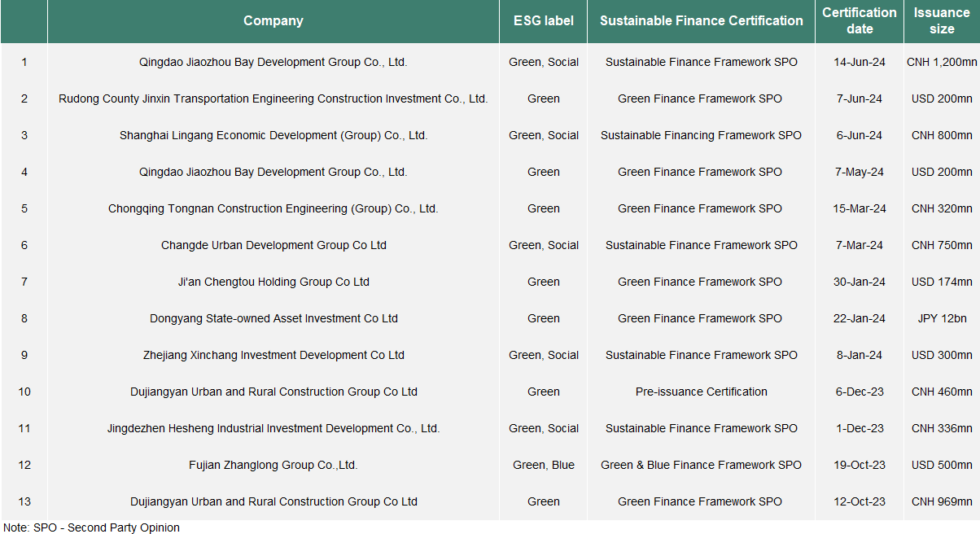Select Dongyang State-owned Asset Investment Co Ltd

tap(273, 318)
